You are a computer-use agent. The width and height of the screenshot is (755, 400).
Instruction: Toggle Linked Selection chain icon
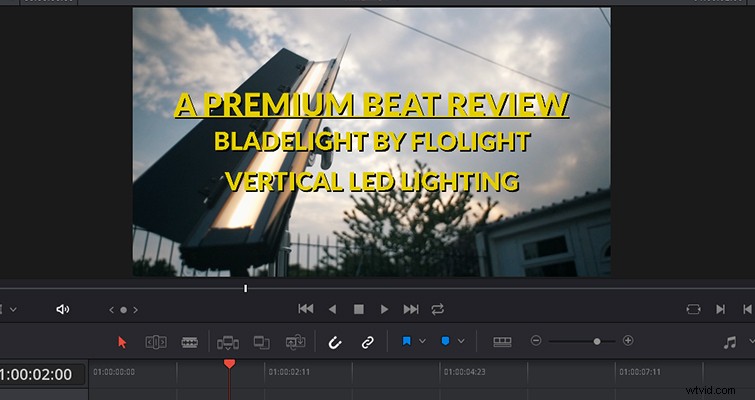367,342
